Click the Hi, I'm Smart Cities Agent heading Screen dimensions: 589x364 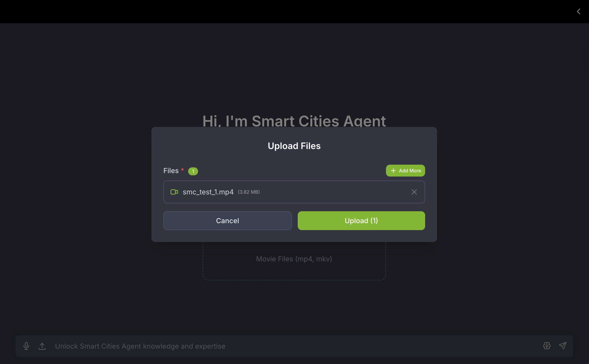click(x=294, y=121)
